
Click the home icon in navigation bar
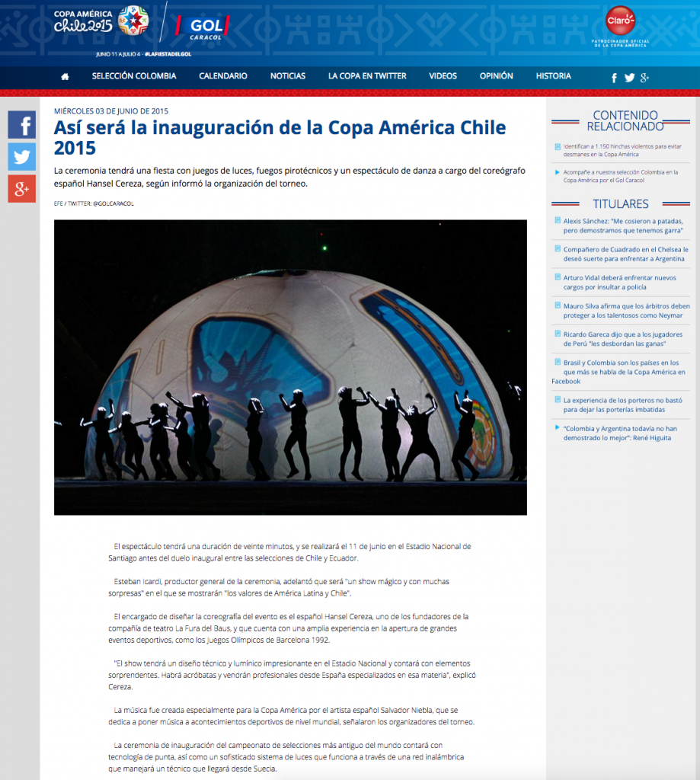pyautogui.click(x=65, y=76)
